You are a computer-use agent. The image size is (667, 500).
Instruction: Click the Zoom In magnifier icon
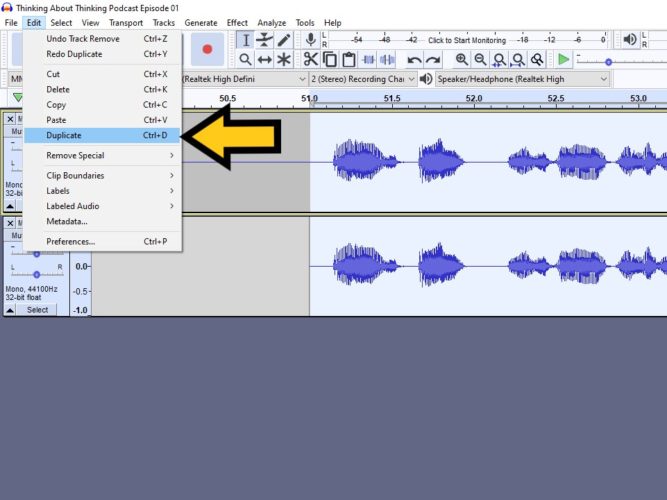pos(462,60)
